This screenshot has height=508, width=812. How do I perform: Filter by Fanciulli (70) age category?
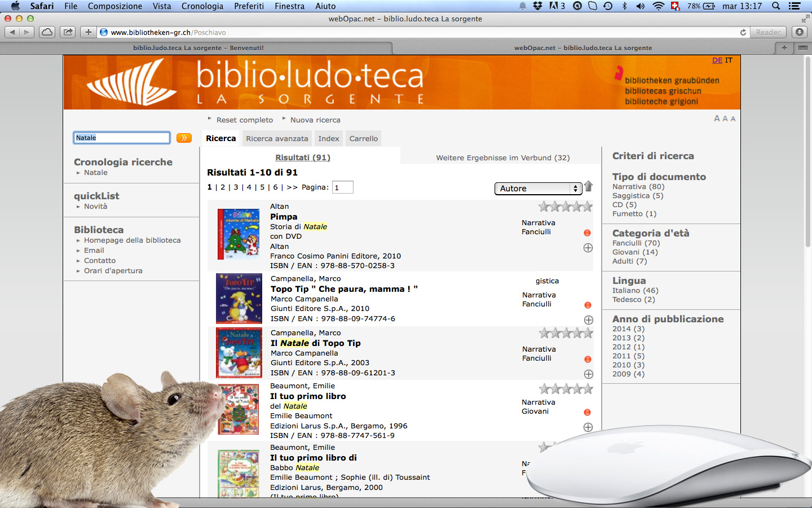point(636,243)
